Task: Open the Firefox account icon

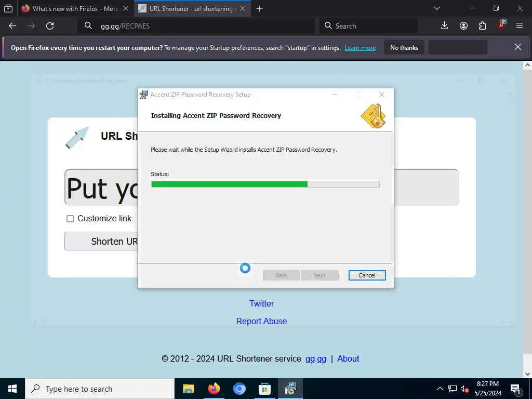Action: (x=463, y=26)
